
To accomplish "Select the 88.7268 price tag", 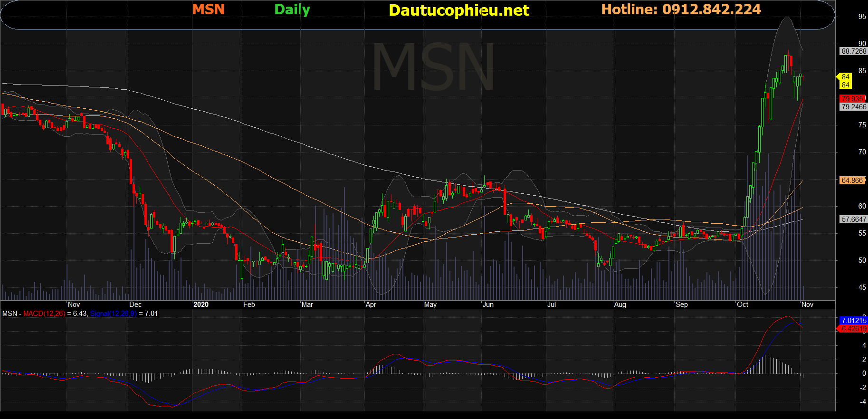I will click(853, 51).
